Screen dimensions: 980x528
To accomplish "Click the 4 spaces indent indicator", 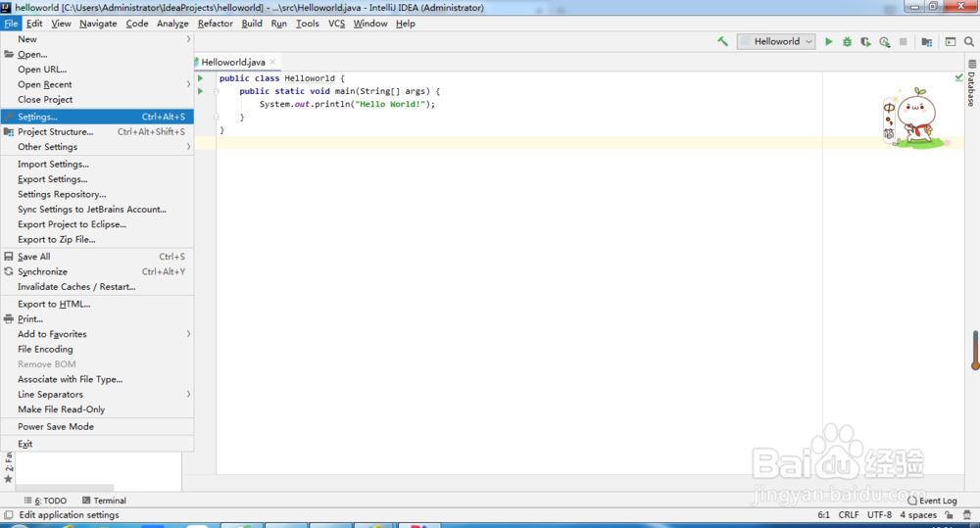I will pos(918,515).
